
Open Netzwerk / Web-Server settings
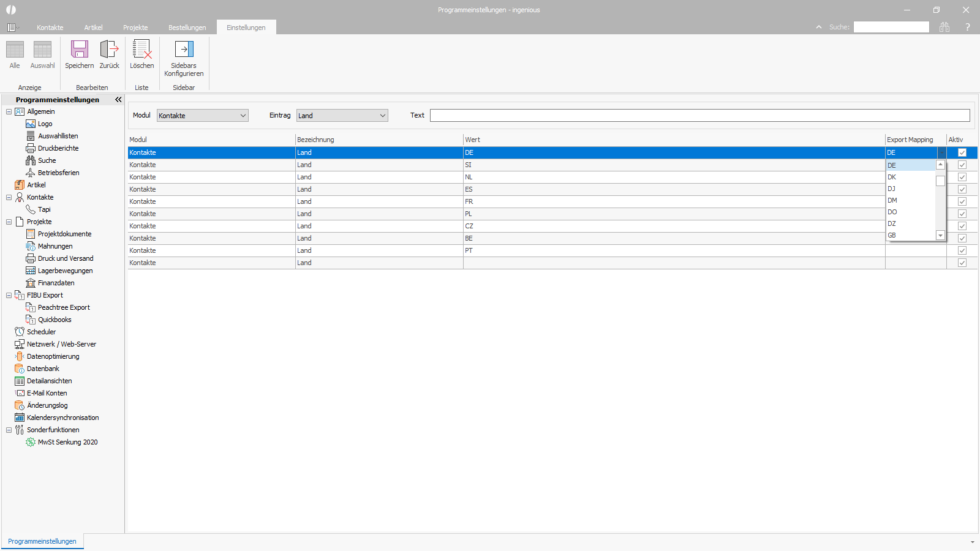tap(61, 344)
